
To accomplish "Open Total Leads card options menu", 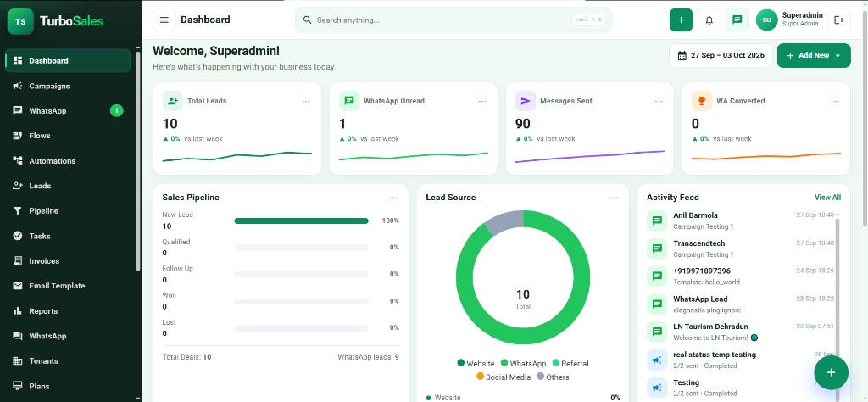I will tap(306, 101).
